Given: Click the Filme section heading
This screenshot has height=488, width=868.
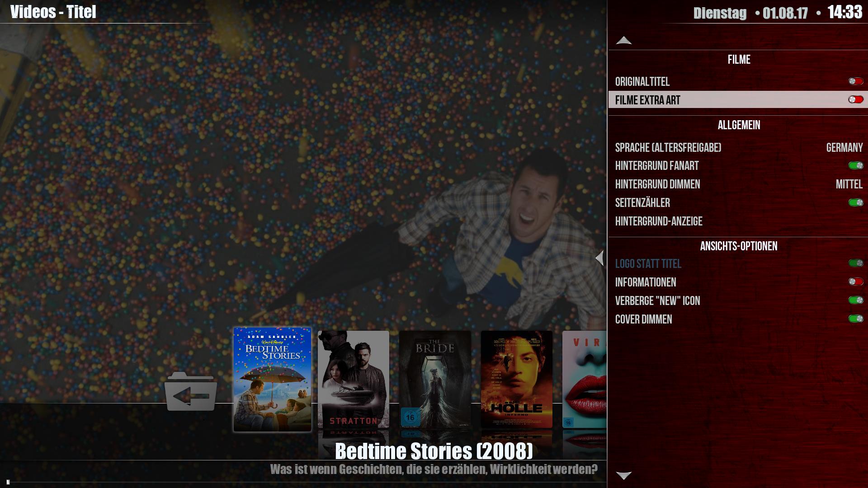Looking at the screenshot, I should 739,60.
